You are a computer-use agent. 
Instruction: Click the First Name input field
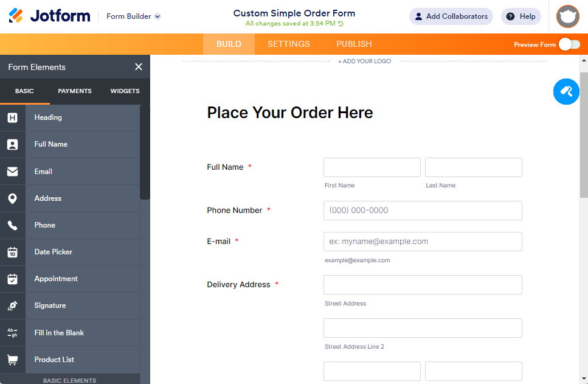tap(372, 167)
